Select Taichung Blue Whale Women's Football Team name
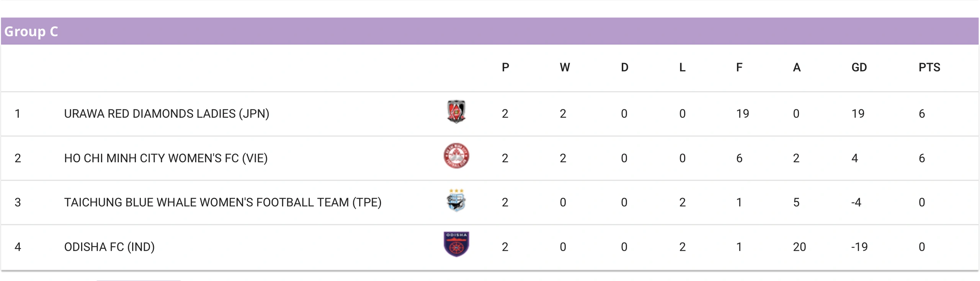This screenshot has height=281, width=980. coord(223,202)
